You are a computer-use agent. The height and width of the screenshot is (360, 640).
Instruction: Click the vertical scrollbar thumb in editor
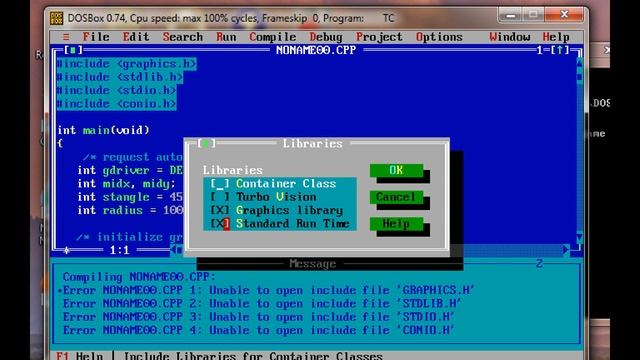pyautogui.click(x=579, y=76)
